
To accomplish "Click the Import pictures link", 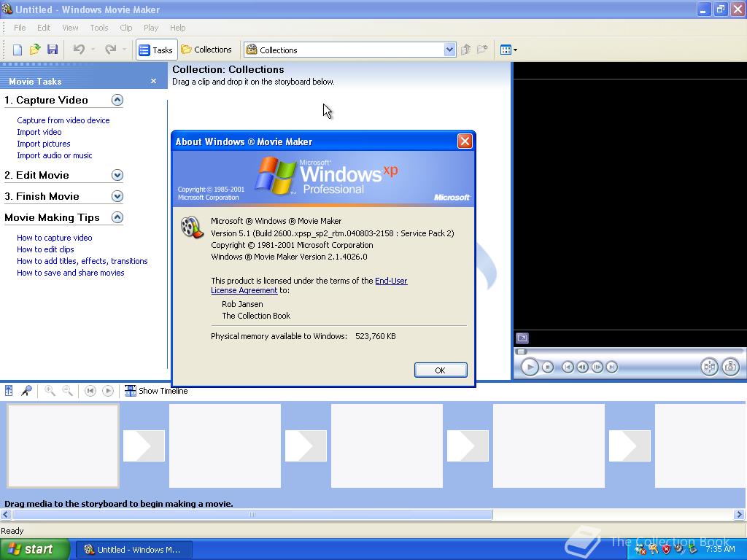I will [43, 144].
